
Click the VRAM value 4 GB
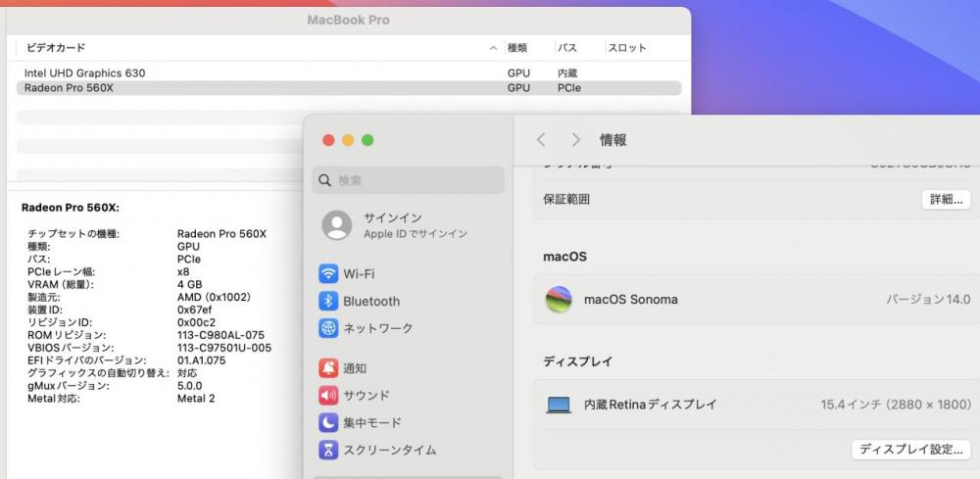[190, 284]
